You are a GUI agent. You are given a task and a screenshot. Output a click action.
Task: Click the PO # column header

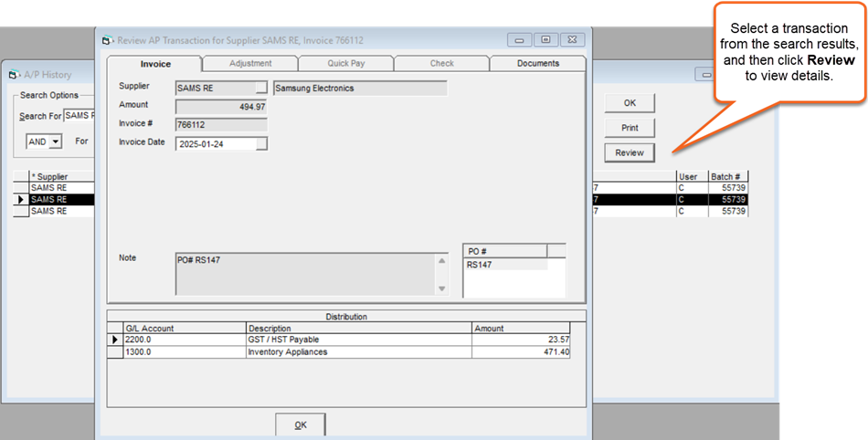point(505,252)
